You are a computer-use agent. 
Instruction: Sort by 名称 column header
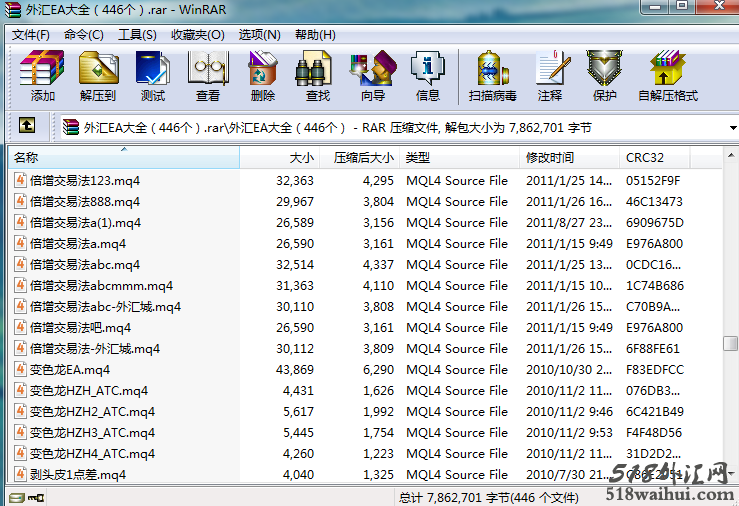[x=123, y=157]
